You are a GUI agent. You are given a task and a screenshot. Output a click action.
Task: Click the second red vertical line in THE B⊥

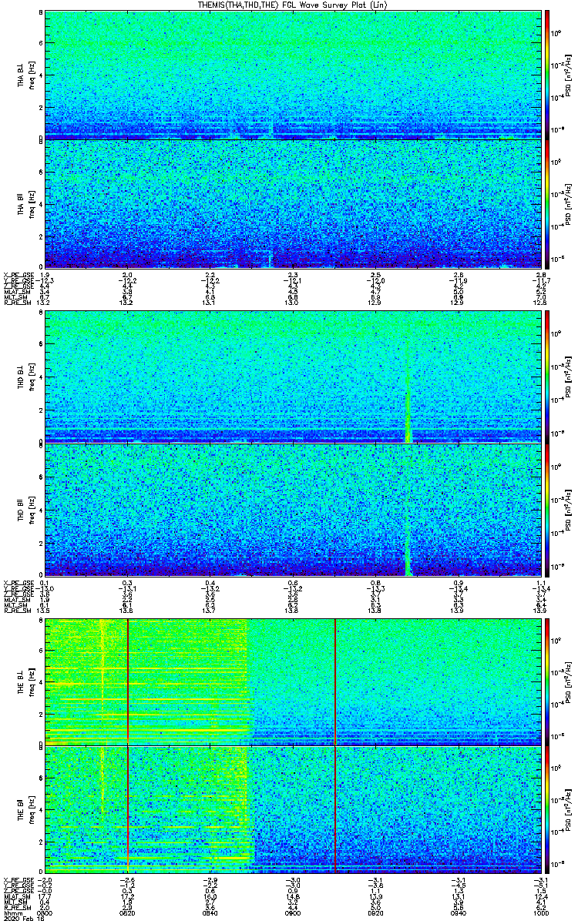(x=335, y=681)
